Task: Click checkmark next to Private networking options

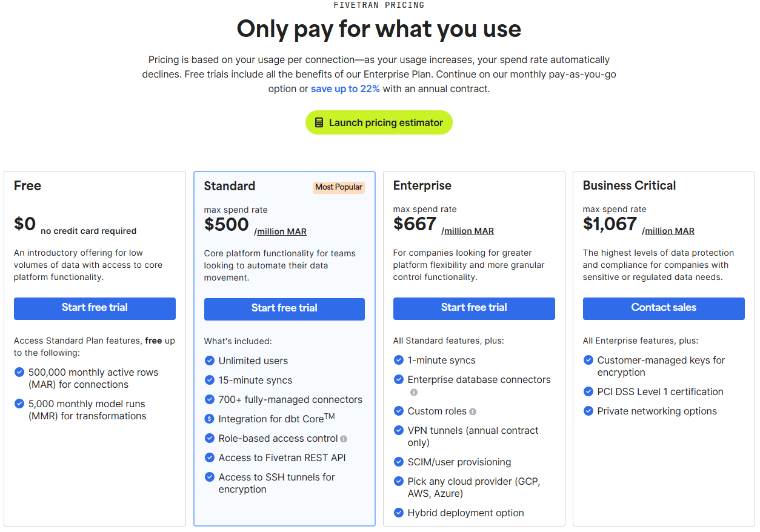Action: 588,411
